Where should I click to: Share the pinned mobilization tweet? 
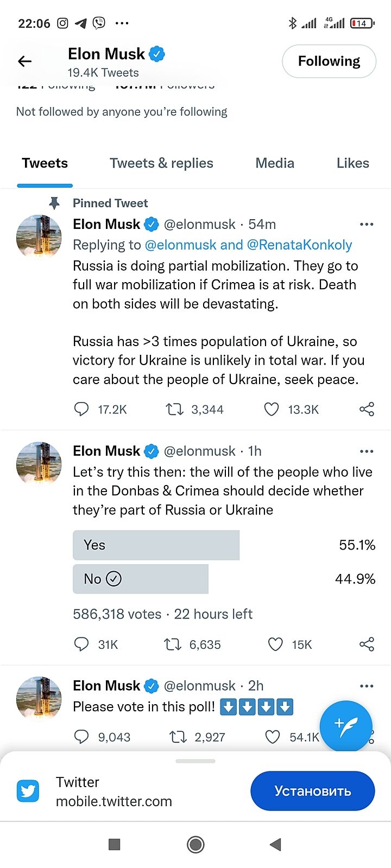[367, 410]
